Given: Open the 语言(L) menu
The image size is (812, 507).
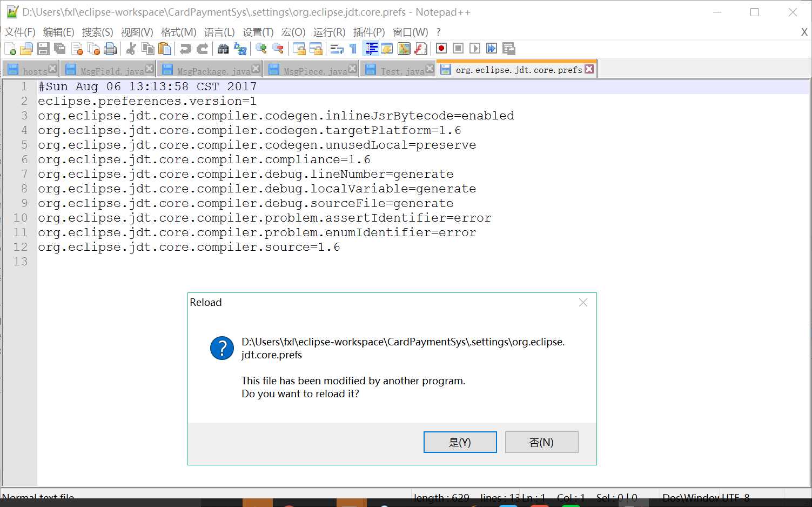Looking at the screenshot, I should tap(219, 32).
